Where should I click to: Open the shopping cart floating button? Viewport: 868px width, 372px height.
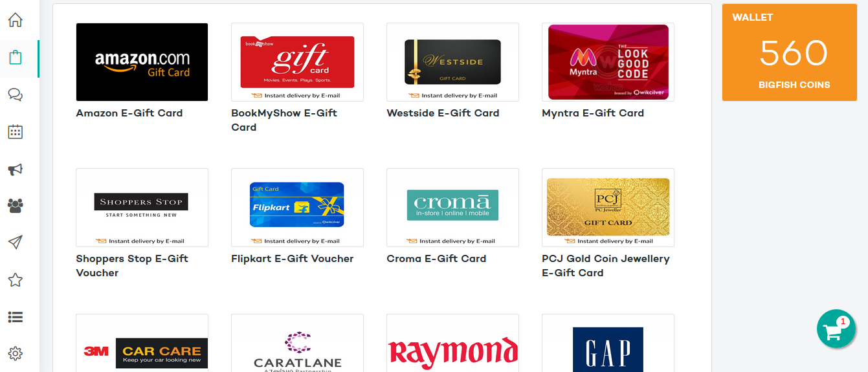(836, 329)
